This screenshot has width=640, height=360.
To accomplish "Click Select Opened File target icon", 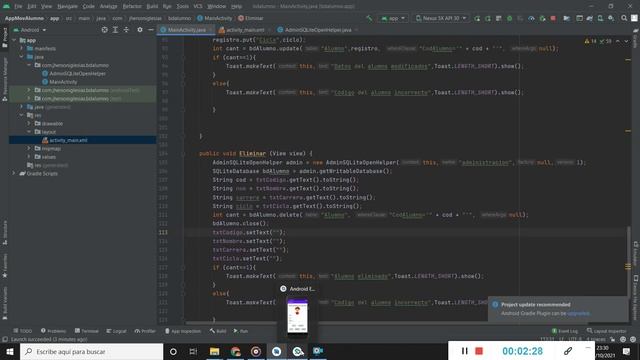I will (x=104, y=30).
